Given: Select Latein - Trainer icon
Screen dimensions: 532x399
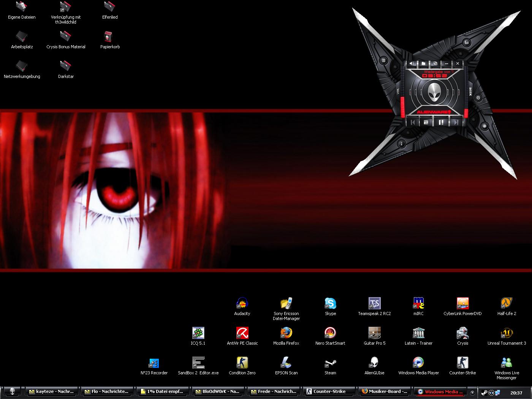Looking at the screenshot, I should pos(418,336).
